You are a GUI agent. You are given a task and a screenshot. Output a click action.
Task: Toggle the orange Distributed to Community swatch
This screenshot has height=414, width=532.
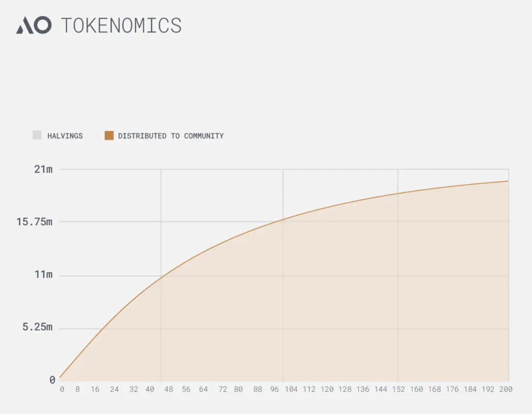click(109, 135)
